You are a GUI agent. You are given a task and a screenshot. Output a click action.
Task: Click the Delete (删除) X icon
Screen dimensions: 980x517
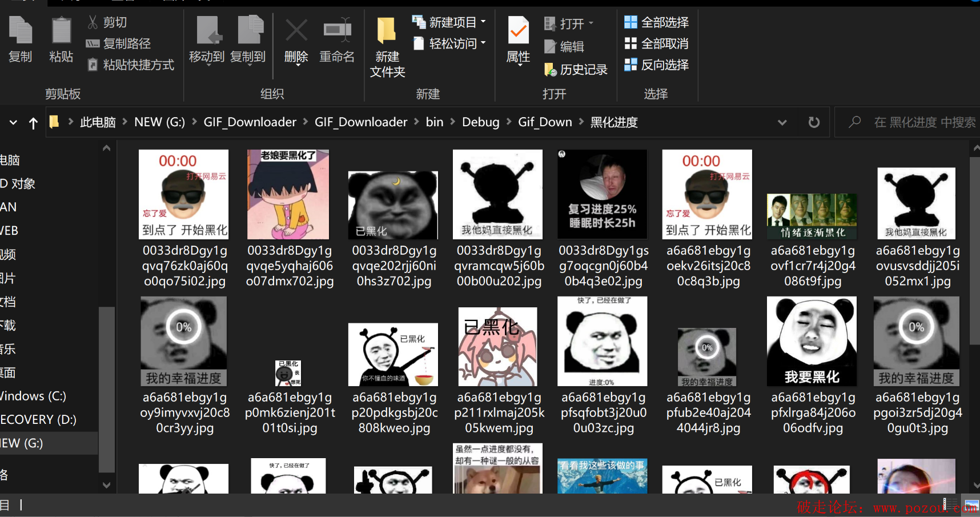click(296, 30)
